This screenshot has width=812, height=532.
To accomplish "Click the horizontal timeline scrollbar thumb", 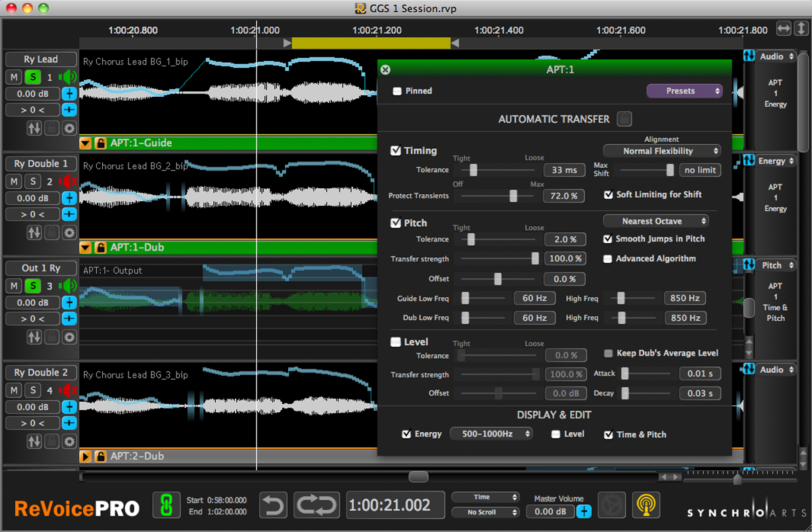I will (418, 477).
